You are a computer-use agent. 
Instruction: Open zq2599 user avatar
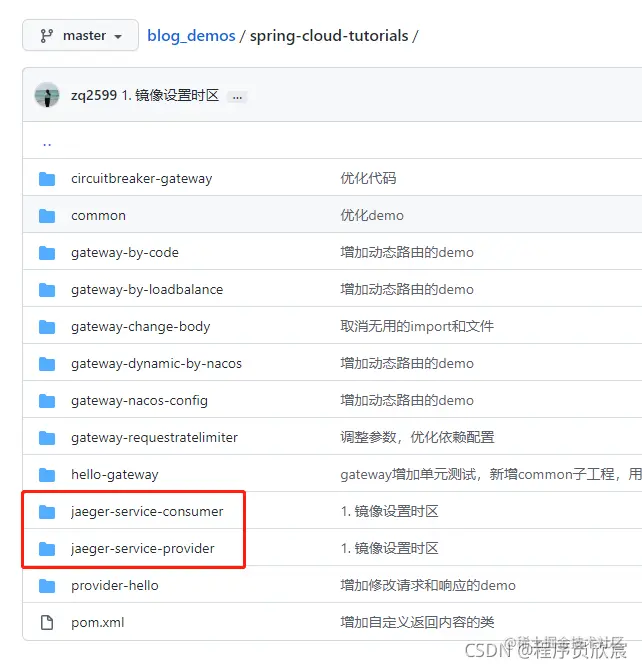(x=47, y=95)
